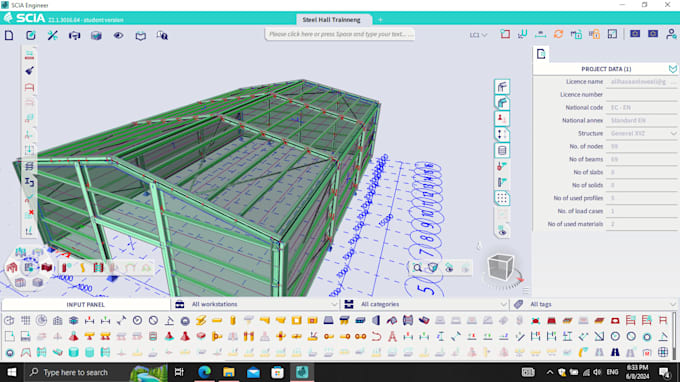Click the window layout icon beside padlock
Viewport: 680px width, 382px height.
[612, 34]
